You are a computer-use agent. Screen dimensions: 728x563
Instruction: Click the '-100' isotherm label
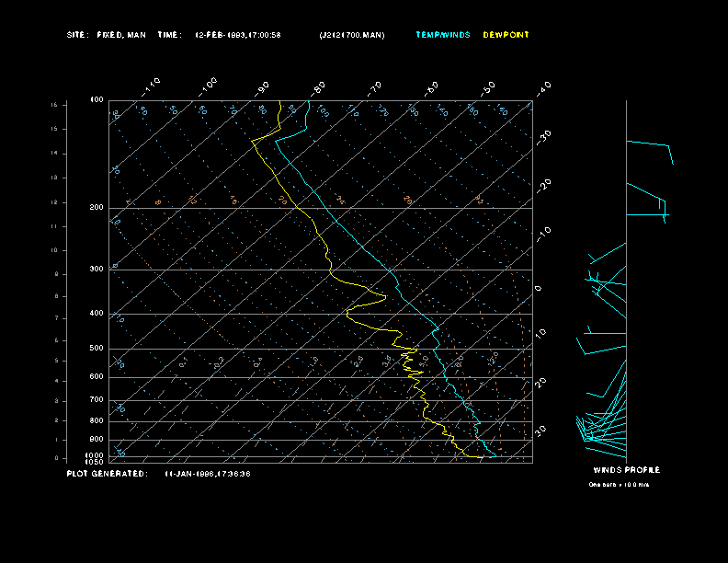(208, 87)
